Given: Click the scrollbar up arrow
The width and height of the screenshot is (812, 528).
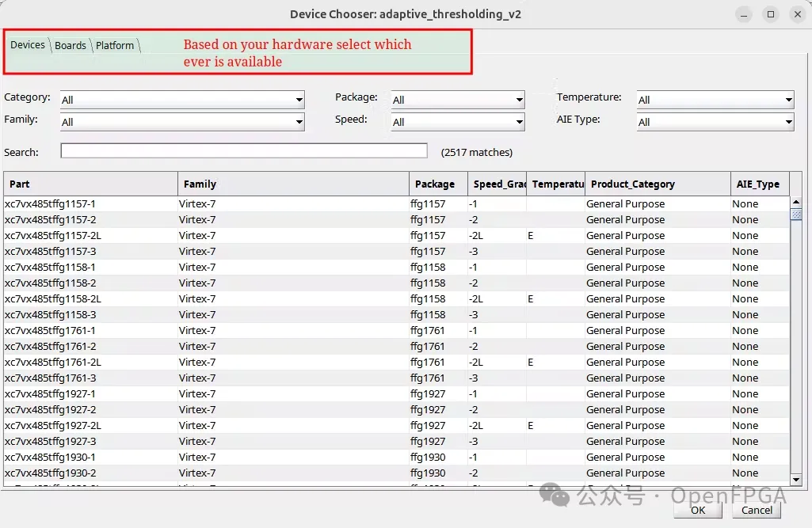Looking at the screenshot, I should pos(796,201).
